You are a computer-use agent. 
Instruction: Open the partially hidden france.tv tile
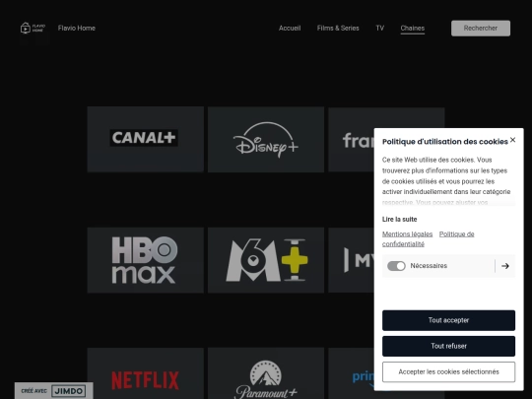coord(351,140)
